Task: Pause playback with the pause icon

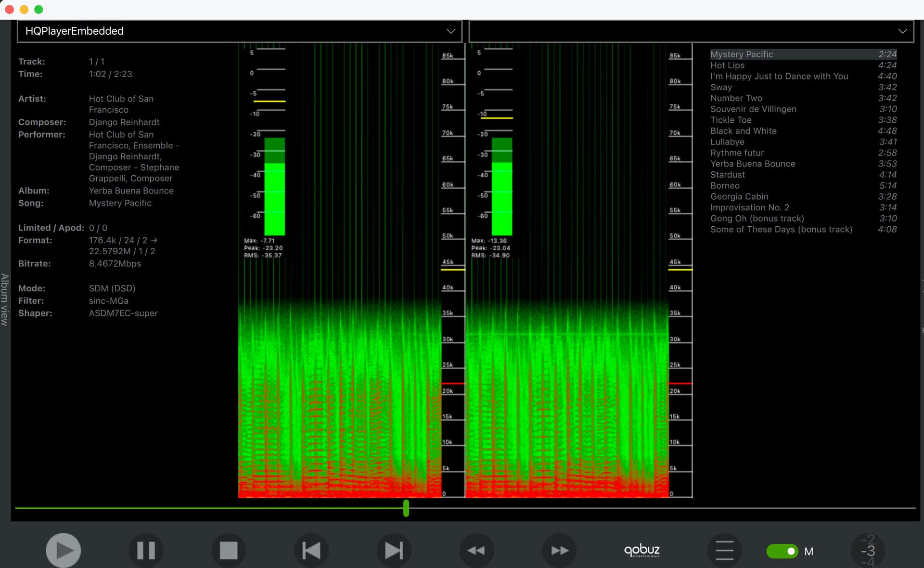Action: (x=146, y=550)
